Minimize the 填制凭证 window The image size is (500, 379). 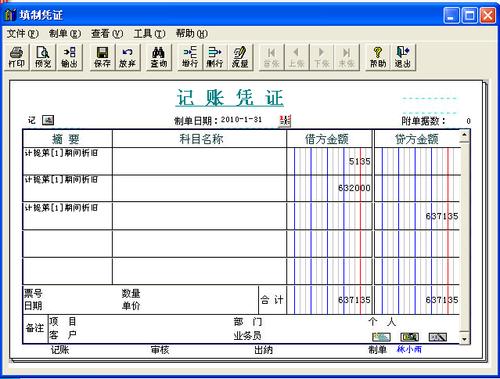pyautogui.click(x=451, y=15)
